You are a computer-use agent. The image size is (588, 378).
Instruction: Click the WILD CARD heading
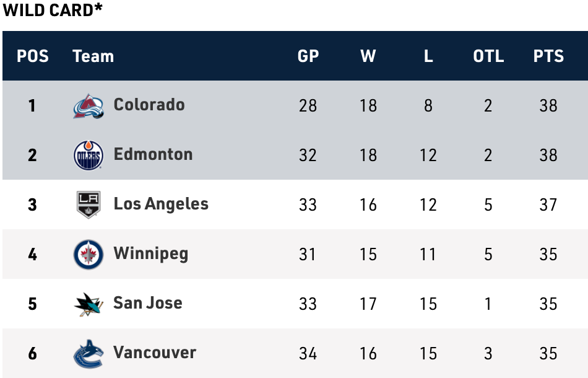click(53, 11)
